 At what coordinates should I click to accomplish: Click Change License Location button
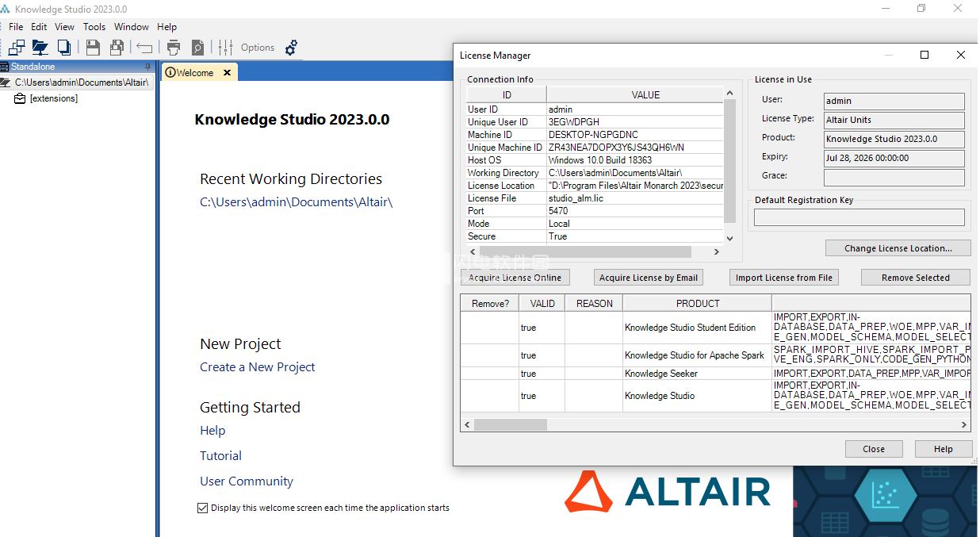898,248
